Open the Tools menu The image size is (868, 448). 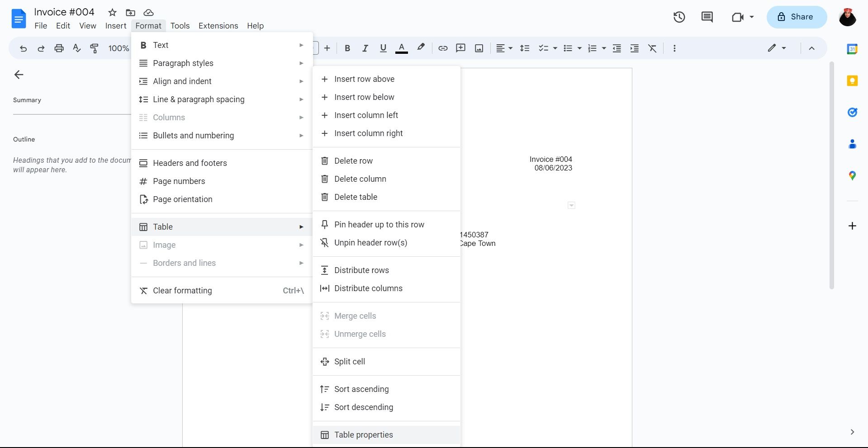(x=180, y=26)
